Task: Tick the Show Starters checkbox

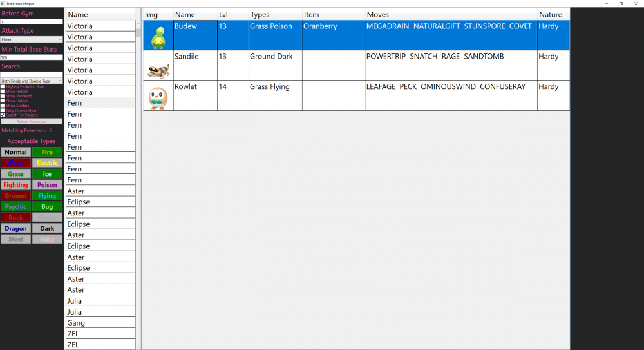Action: coord(3,106)
